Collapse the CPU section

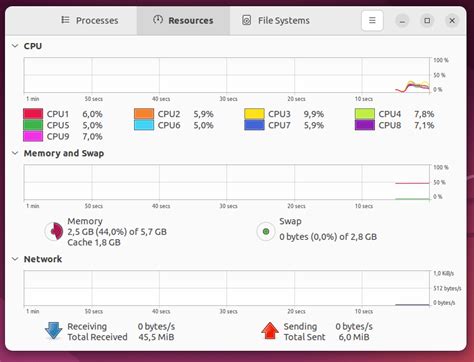point(15,46)
